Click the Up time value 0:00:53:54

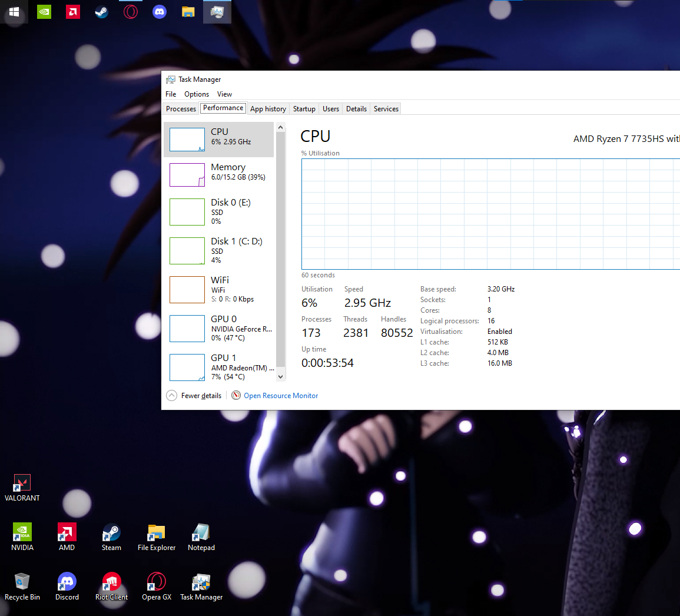[x=327, y=363]
